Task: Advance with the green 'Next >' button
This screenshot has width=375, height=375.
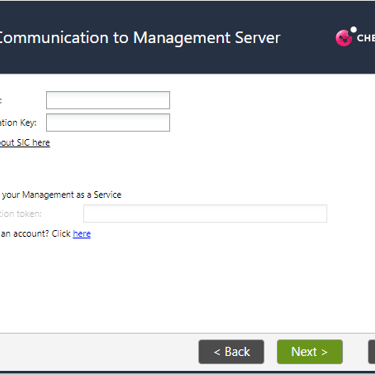Action: pos(310,352)
